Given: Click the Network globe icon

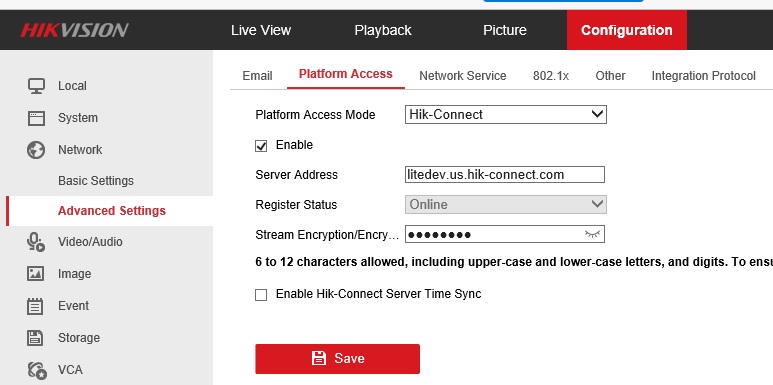Looking at the screenshot, I should [x=36, y=150].
